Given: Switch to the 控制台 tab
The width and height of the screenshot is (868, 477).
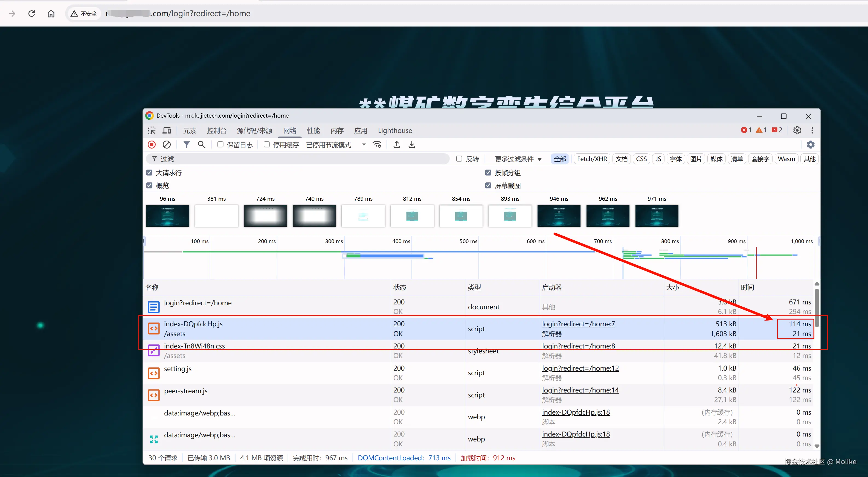Looking at the screenshot, I should click(x=216, y=130).
